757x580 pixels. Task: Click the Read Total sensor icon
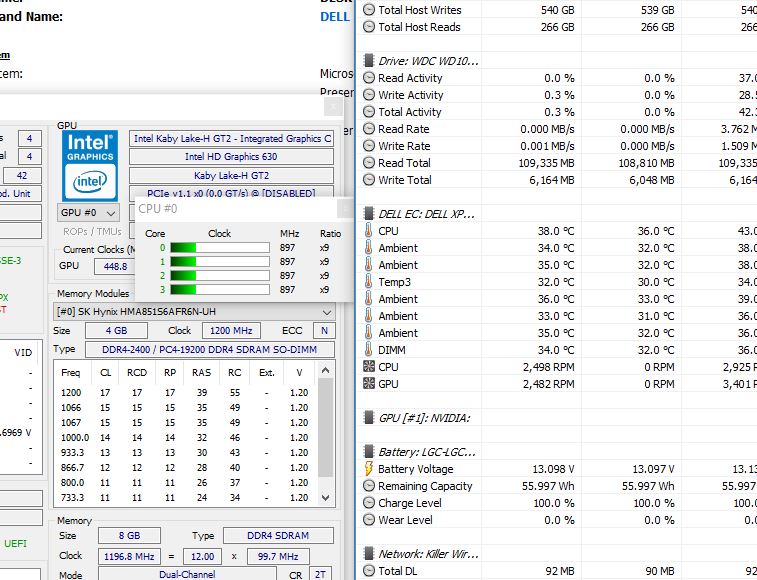[x=369, y=163]
